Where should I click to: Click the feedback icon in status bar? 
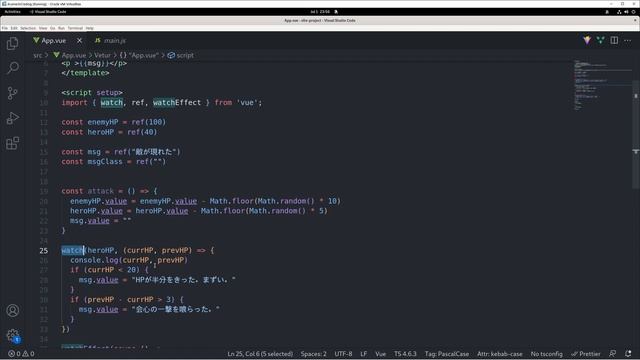(x=612, y=354)
